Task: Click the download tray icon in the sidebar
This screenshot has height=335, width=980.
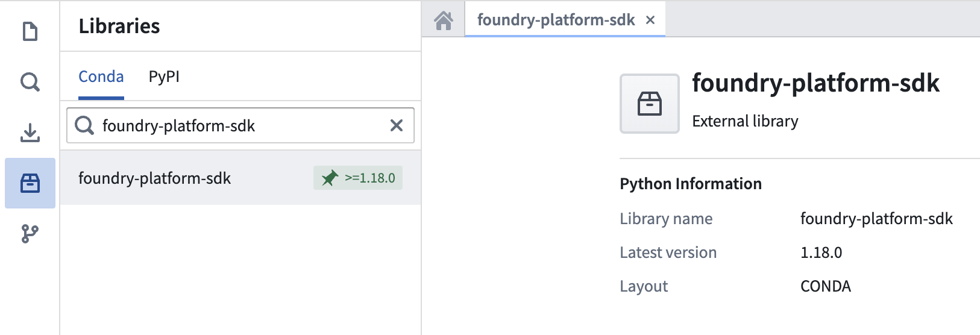Action: pyautogui.click(x=30, y=133)
